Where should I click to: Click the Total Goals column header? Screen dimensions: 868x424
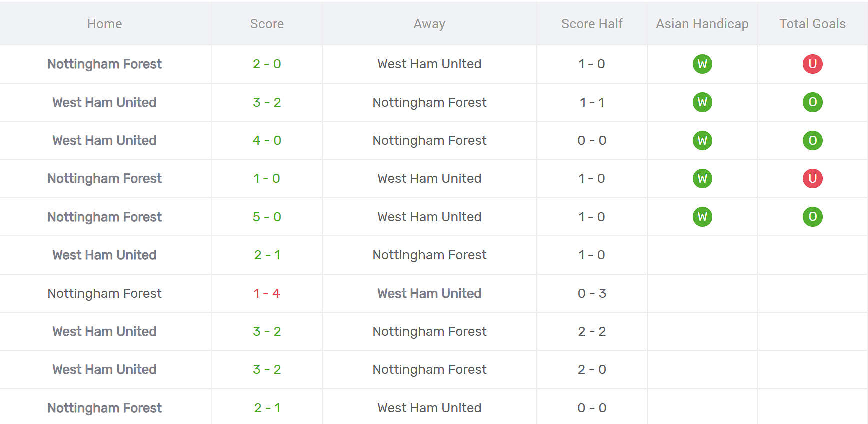[812, 24]
